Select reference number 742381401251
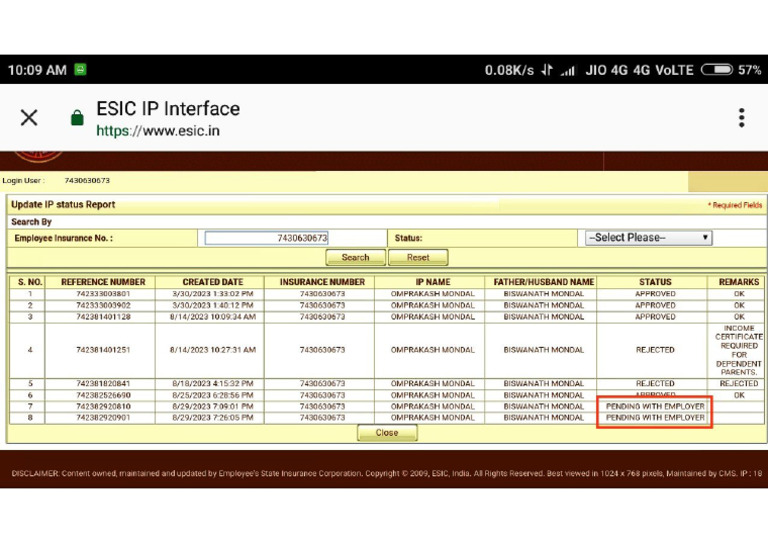 pyautogui.click(x=103, y=350)
